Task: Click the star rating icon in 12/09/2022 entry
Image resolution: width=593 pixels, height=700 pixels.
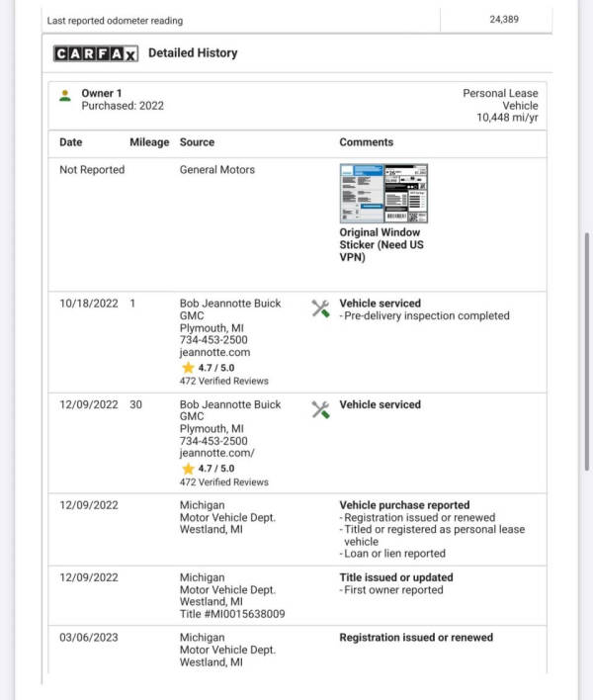Action: click(187, 468)
